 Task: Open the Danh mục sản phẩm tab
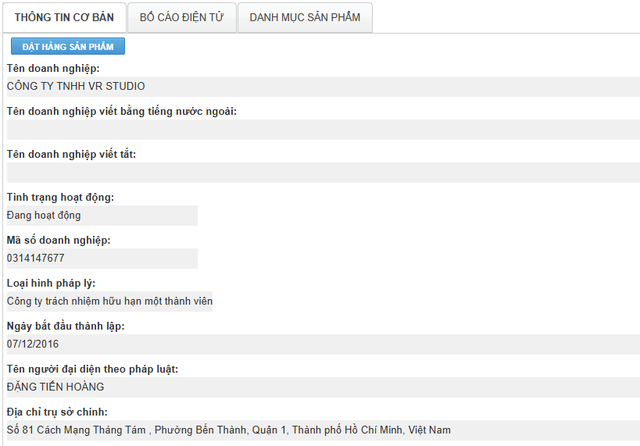(305, 17)
